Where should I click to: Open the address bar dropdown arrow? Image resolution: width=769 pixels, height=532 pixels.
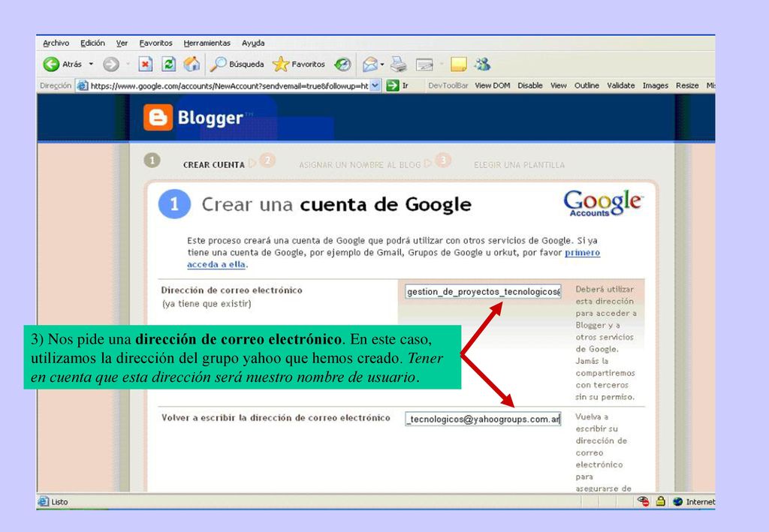(x=375, y=86)
